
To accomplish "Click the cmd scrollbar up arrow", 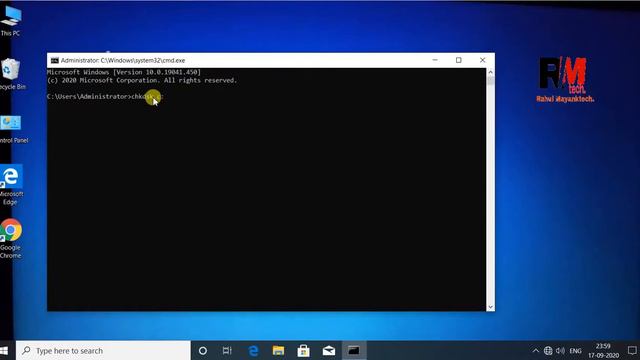I will (x=491, y=72).
